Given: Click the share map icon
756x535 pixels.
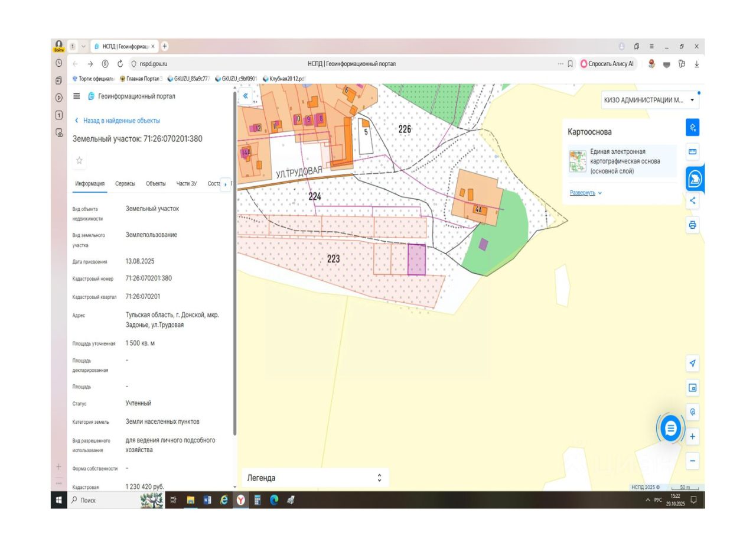Looking at the screenshot, I should coord(693,200).
